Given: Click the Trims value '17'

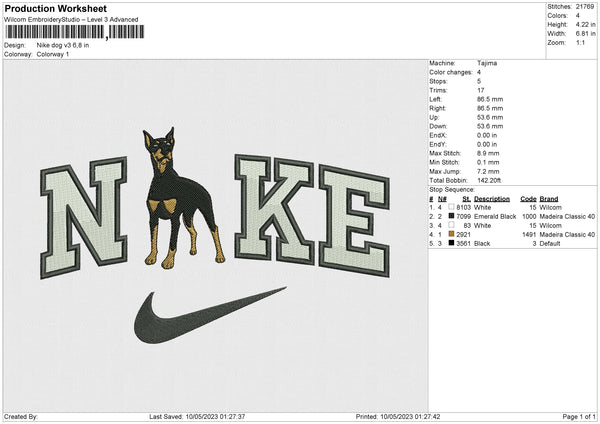Looking at the screenshot, I should [x=481, y=90].
